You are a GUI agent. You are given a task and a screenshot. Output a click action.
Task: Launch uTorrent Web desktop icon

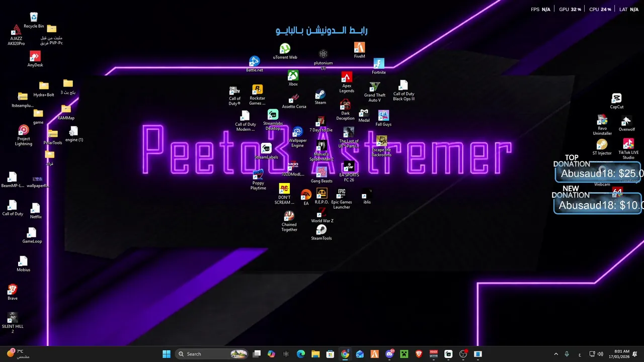285,51
